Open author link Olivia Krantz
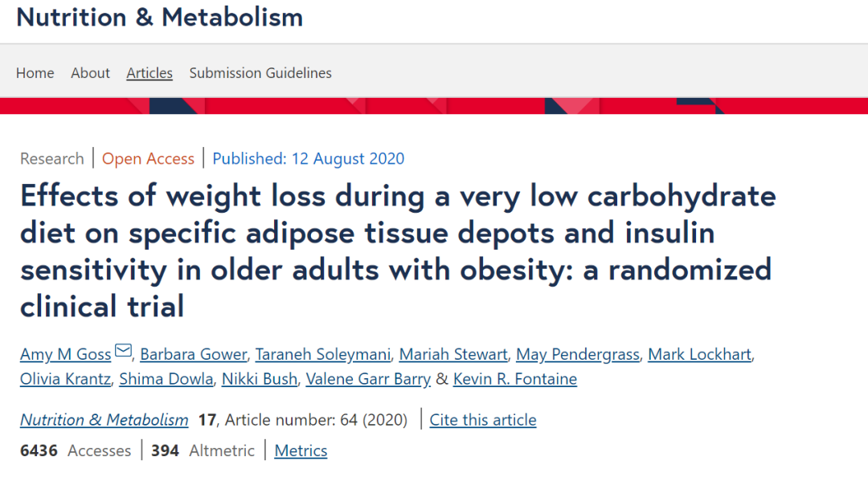The width and height of the screenshot is (868, 489). (65, 379)
